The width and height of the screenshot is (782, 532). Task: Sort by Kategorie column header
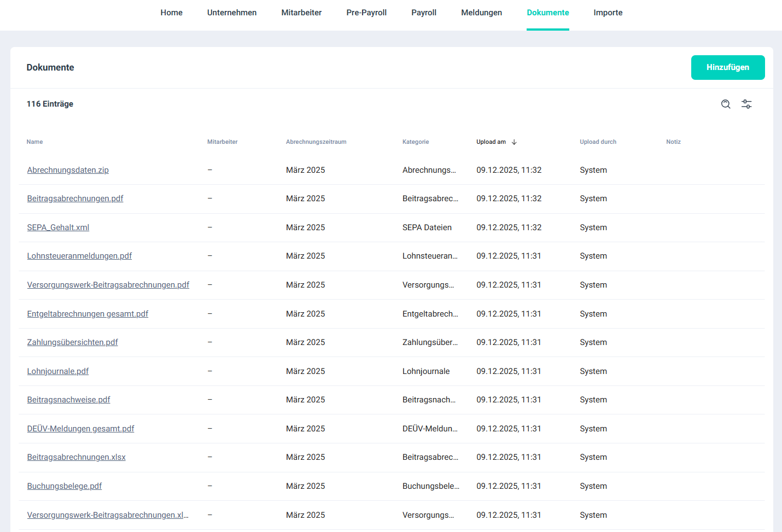[x=416, y=142]
